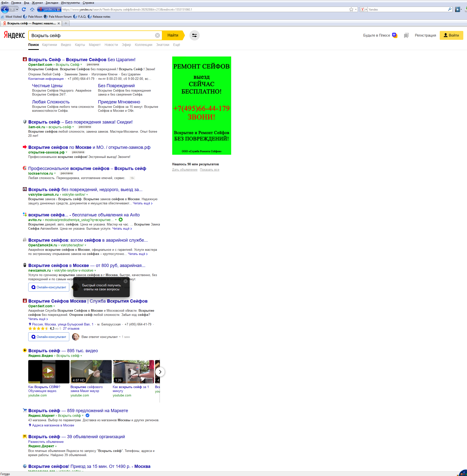The height and width of the screenshot is (476, 467).
Task: Show next videos with the carousel arrow
Action: tap(160, 372)
